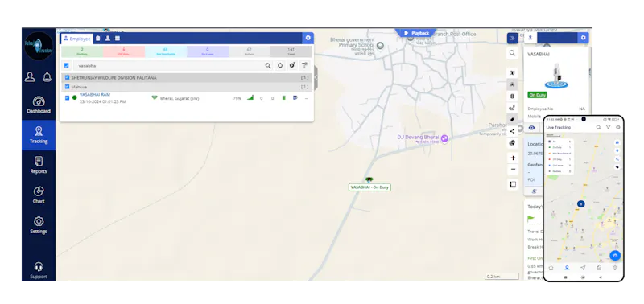Click the blue note icon in VASABHAI row
Screen dimensions: 644x304
[295, 97]
